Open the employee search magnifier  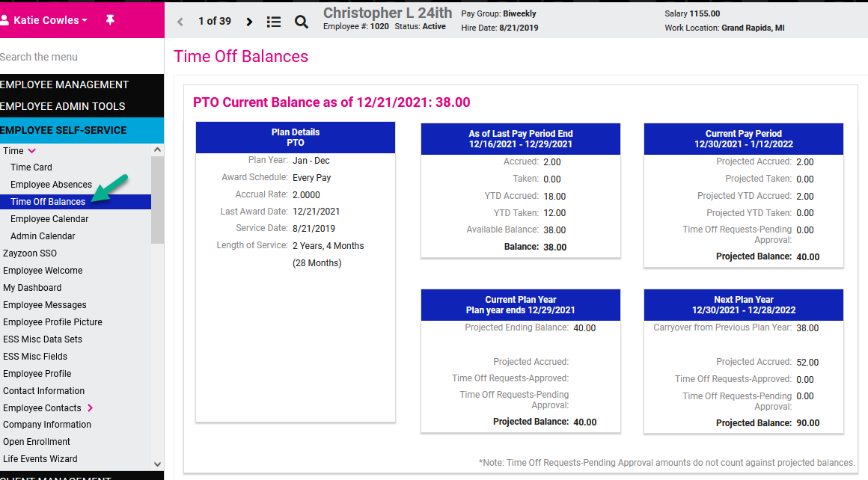click(x=302, y=22)
